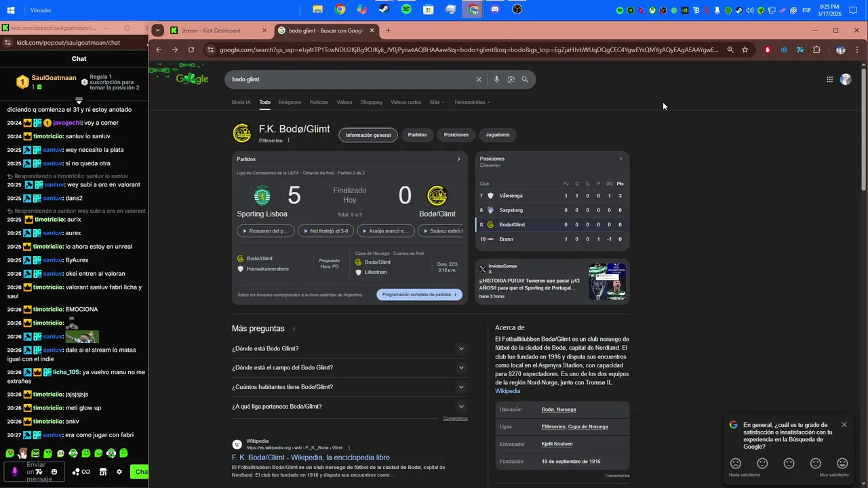Select the very satisfied smiley face
Image resolution: width=868 pixels, height=488 pixels.
pos(842,464)
